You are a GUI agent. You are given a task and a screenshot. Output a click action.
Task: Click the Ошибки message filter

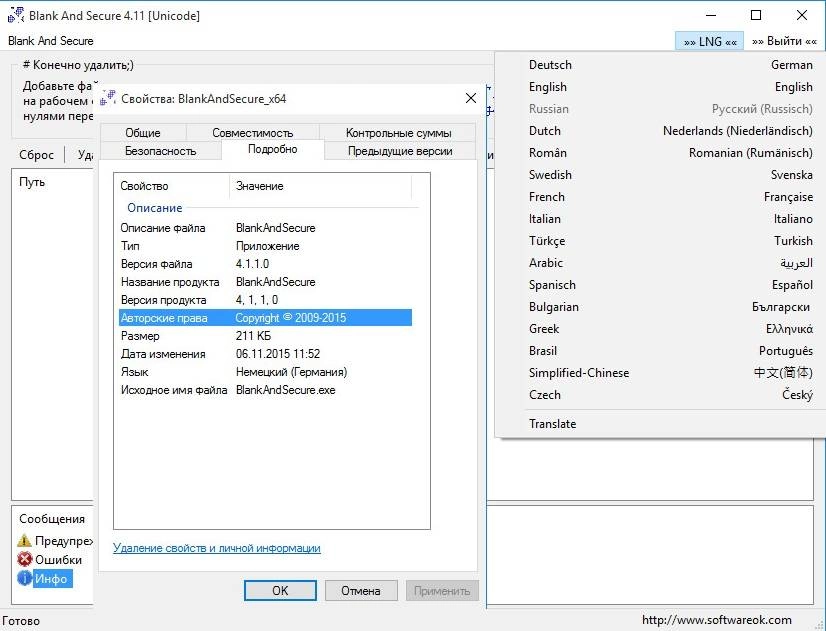tap(58, 559)
